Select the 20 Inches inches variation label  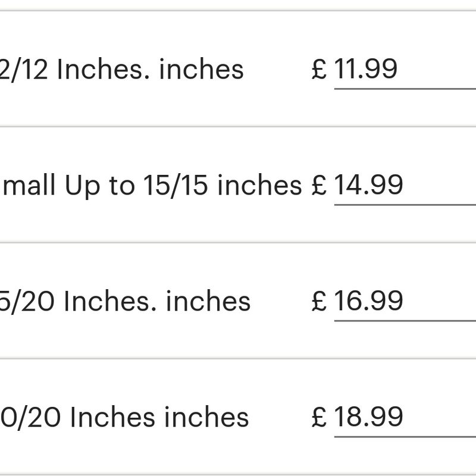(124, 417)
